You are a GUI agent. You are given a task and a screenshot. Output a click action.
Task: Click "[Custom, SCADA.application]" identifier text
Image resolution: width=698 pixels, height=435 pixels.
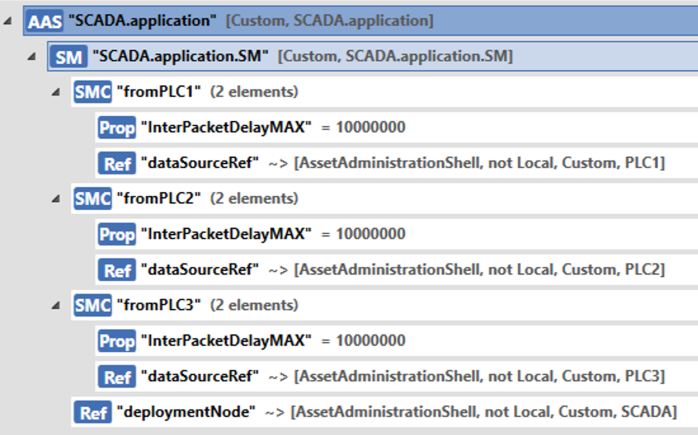tap(329, 20)
